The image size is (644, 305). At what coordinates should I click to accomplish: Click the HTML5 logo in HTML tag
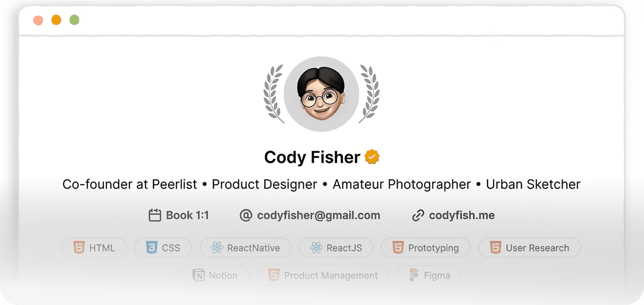point(79,248)
